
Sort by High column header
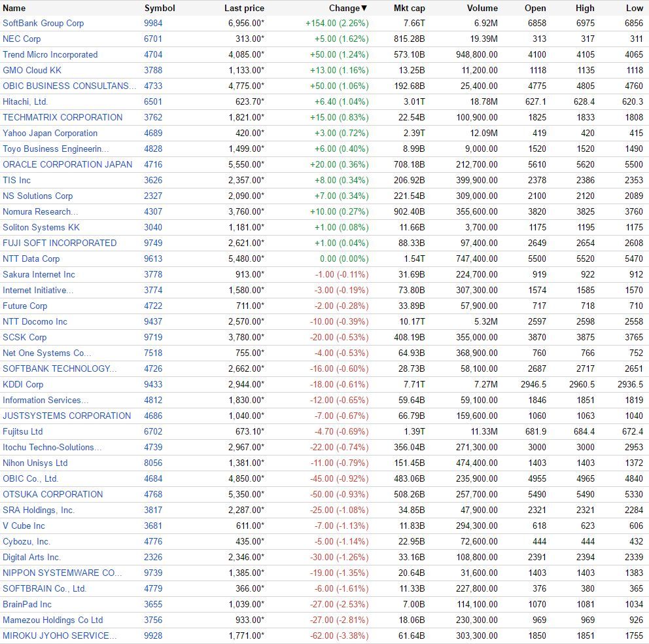point(585,8)
